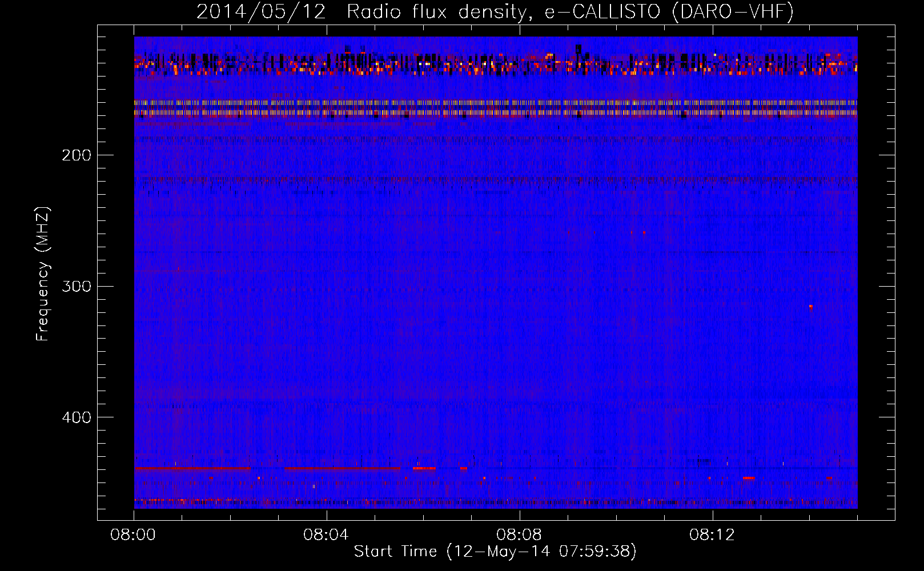Click the "08:04" time tick label

[326, 535]
